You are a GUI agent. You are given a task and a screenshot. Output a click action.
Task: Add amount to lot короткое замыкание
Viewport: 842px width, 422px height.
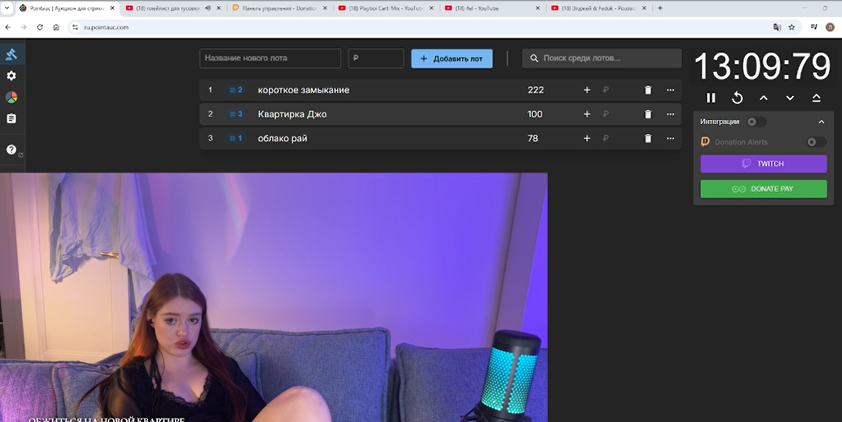point(587,90)
